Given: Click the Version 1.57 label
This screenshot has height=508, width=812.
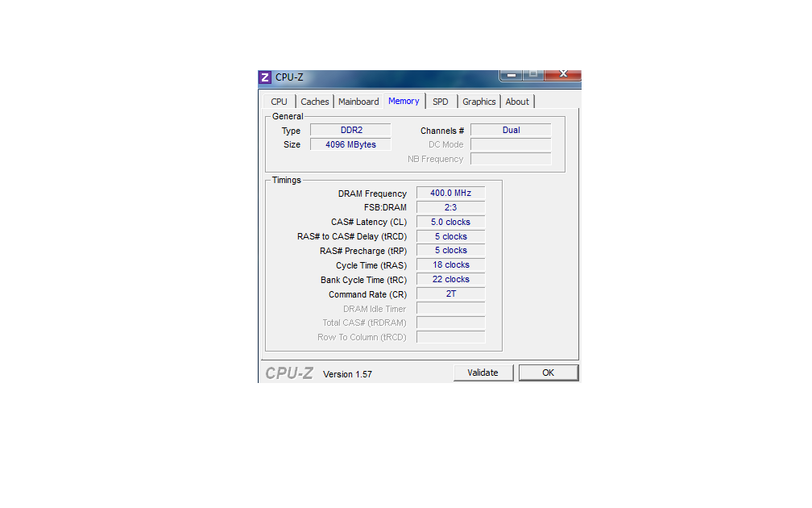Looking at the screenshot, I should click(x=347, y=374).
